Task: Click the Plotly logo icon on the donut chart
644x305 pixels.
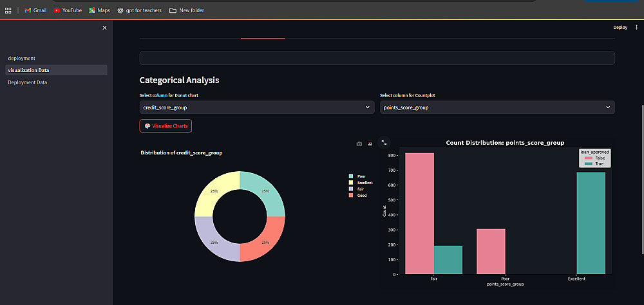Action: point(370,144)
